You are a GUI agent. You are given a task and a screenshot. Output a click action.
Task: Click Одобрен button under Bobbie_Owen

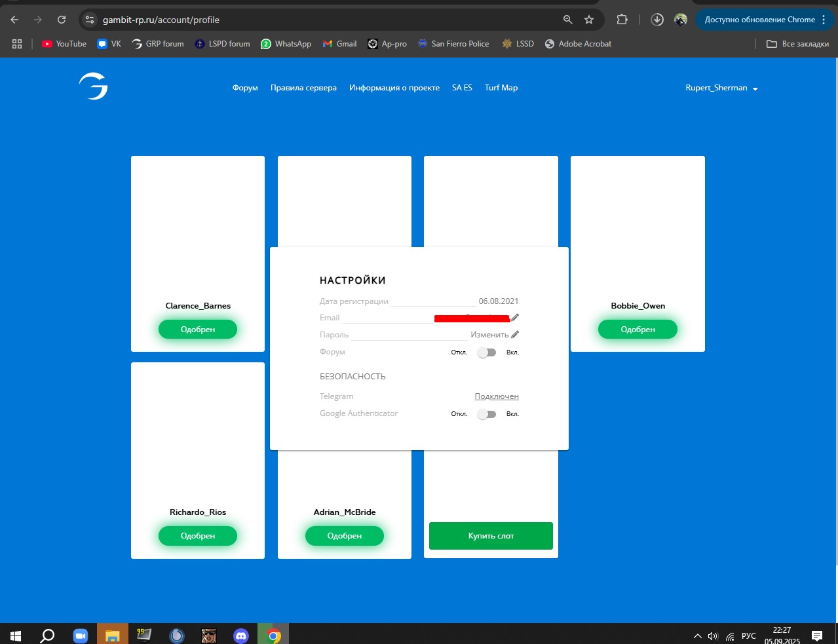638,330
